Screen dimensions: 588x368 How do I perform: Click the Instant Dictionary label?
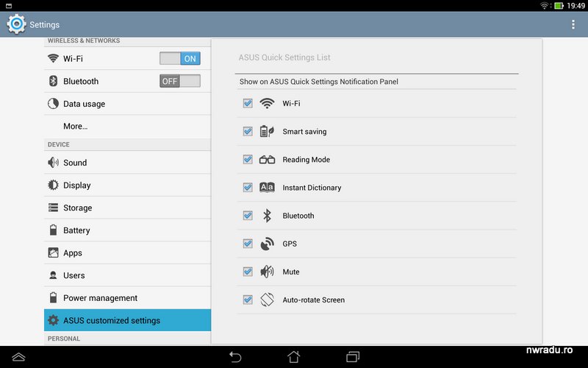click(312, 188)
